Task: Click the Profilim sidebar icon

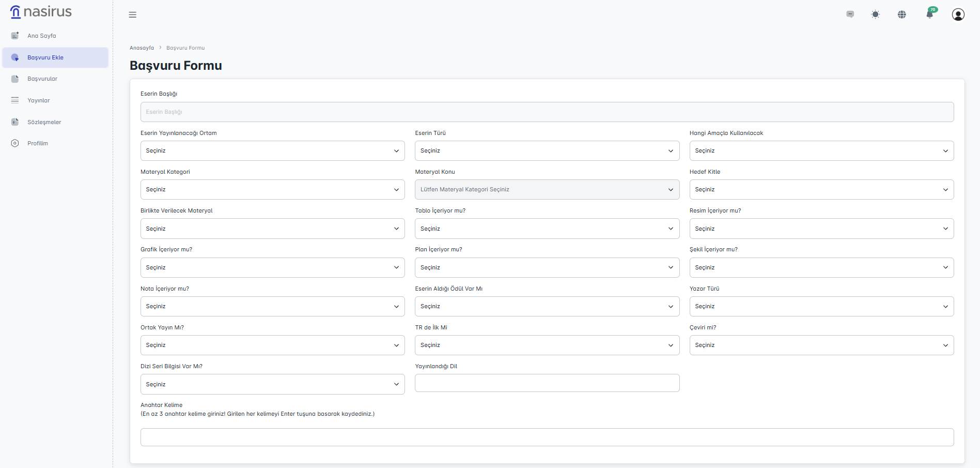Action: (15, 143)
